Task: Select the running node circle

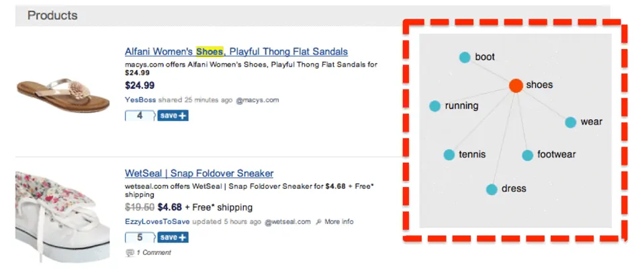Action: tap(434, 106)
